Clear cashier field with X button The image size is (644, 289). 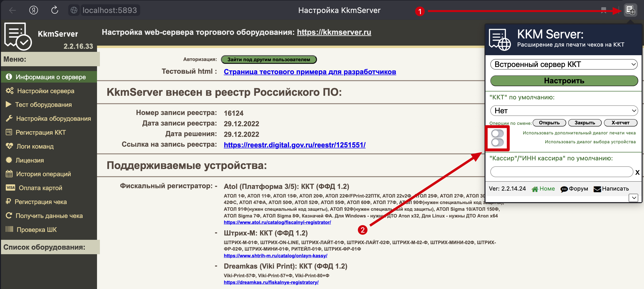(637, 172)
